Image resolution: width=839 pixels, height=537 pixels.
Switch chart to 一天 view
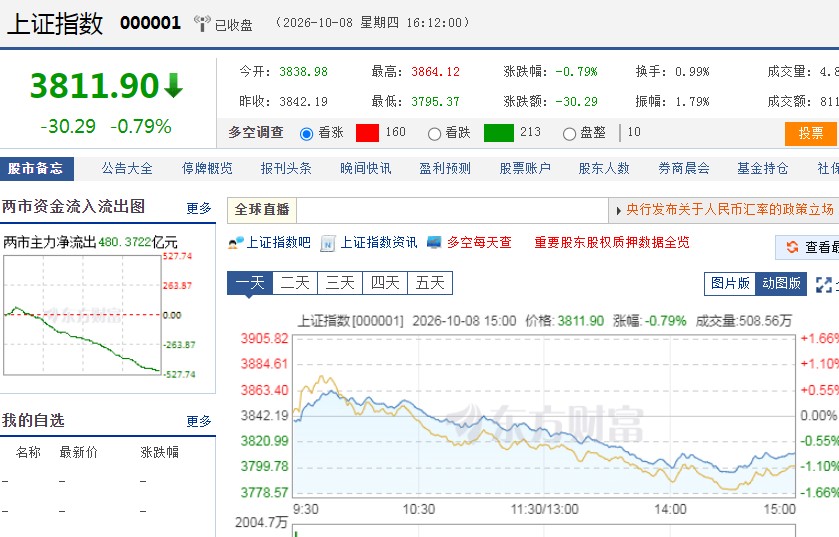[x=250, y=283]
